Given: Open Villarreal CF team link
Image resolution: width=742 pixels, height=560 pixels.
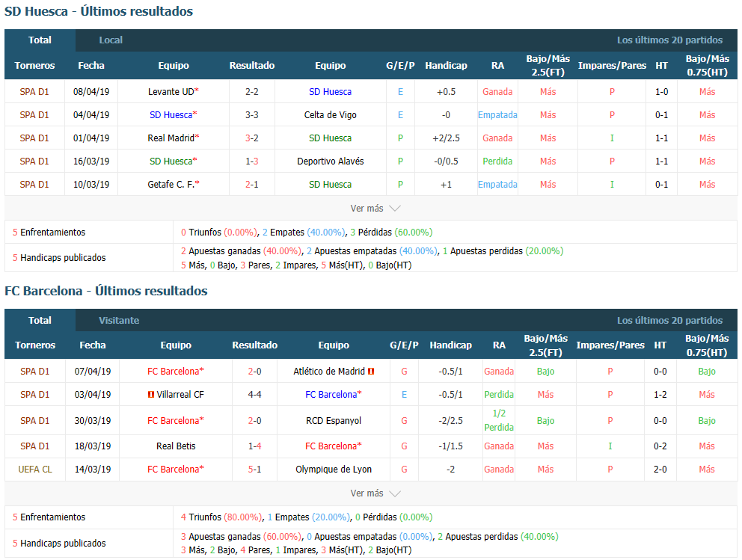Looking at the screenshot, I should pos(180,395).
